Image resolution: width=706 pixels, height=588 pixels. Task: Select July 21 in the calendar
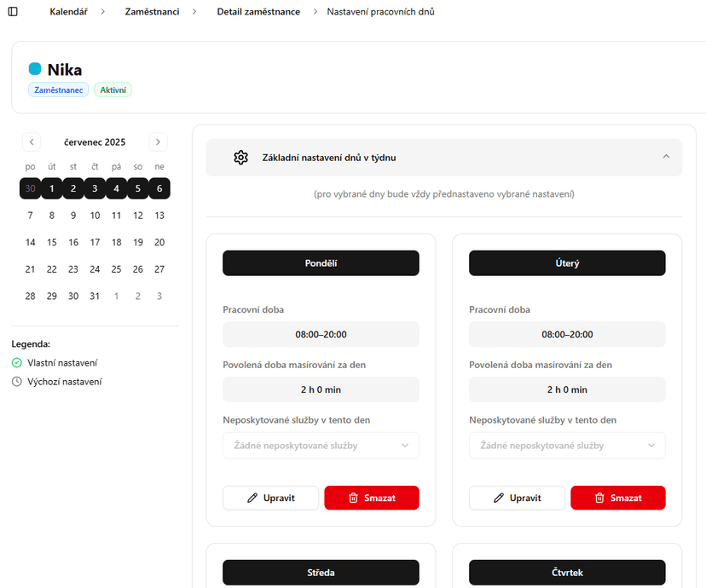coord(30,269)
